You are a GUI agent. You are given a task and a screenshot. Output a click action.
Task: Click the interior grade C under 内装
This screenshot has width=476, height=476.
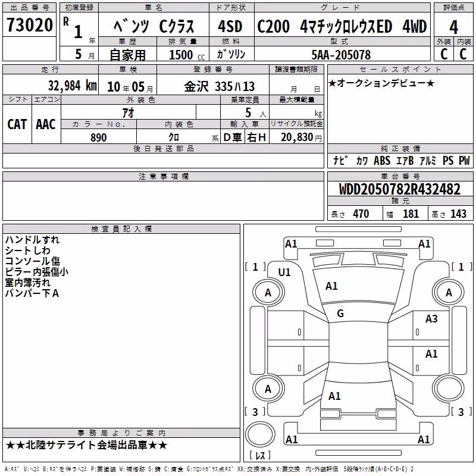tap(463, 54)
